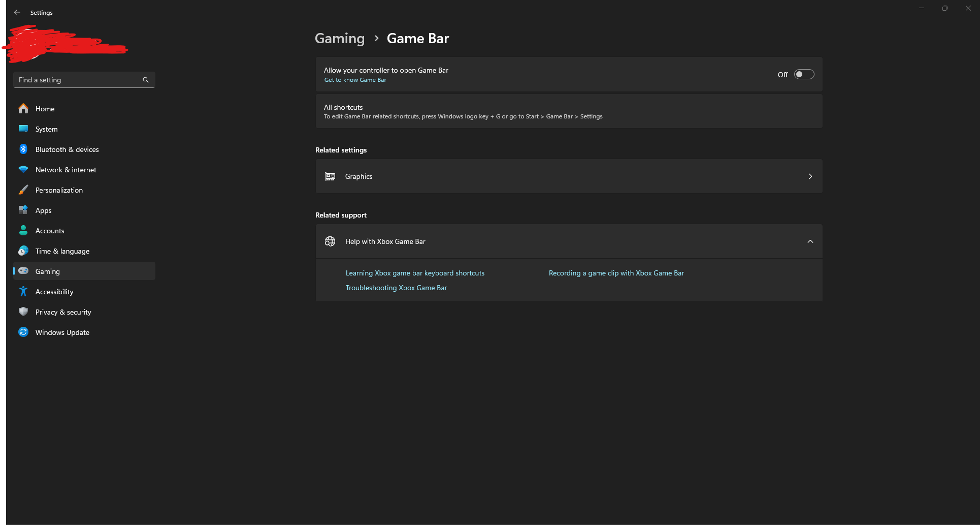
Task: Click the Gaming controller icon
Action: click(23, 271)
